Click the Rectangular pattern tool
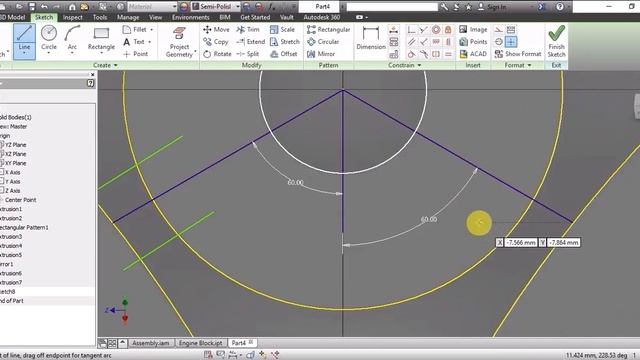640x360 pixels. point(329,29)
